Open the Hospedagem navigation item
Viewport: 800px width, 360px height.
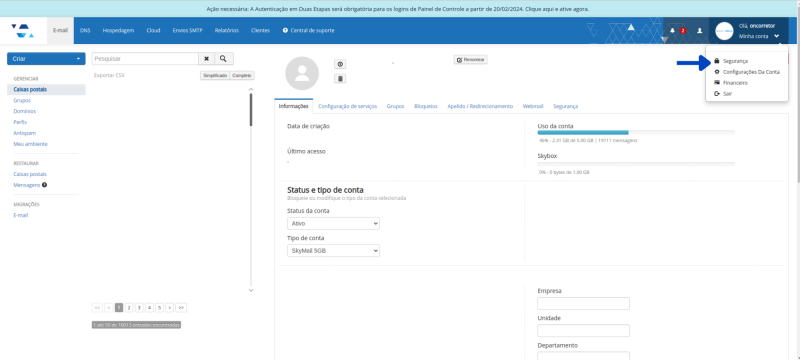pos(118,31)
